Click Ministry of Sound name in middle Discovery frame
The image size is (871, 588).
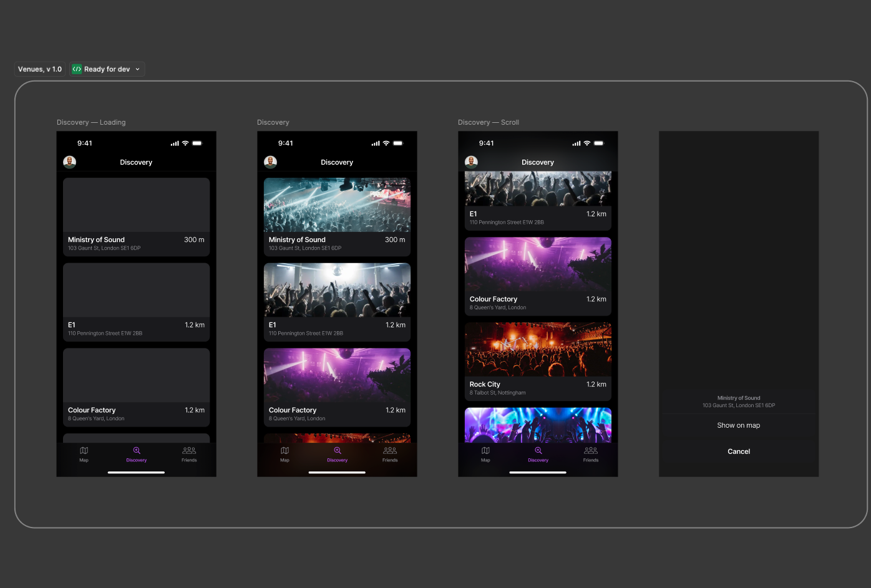tap(297, 239)
